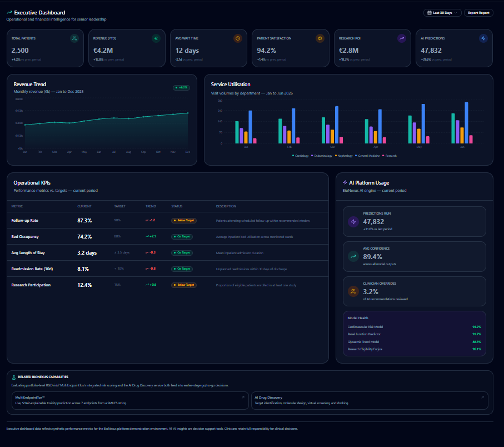Click the up trend icon in the Bed Occupancy row

(147, 236)
